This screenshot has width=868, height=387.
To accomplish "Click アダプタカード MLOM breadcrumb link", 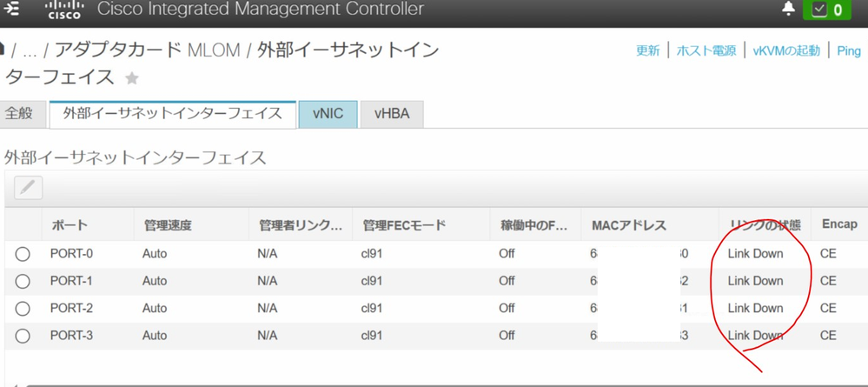I will point(147,50).
